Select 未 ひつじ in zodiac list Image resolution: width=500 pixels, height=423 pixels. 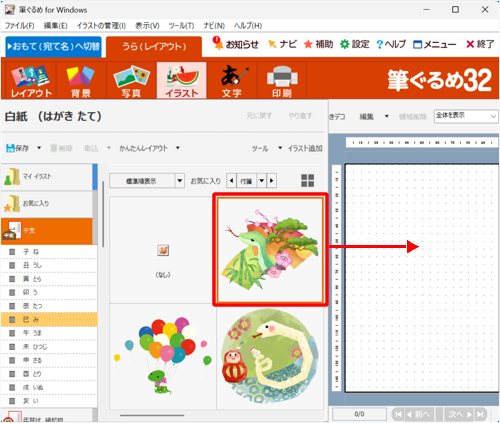(49, 347)
